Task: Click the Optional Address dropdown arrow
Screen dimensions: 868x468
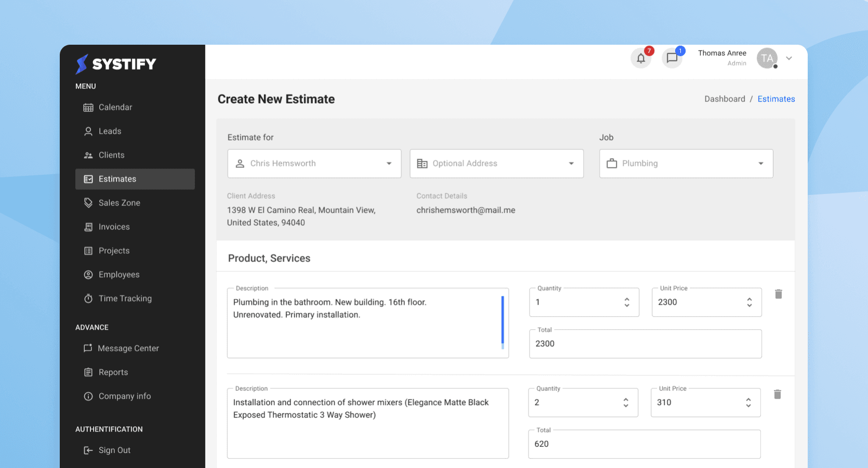Action: [571, 164]
